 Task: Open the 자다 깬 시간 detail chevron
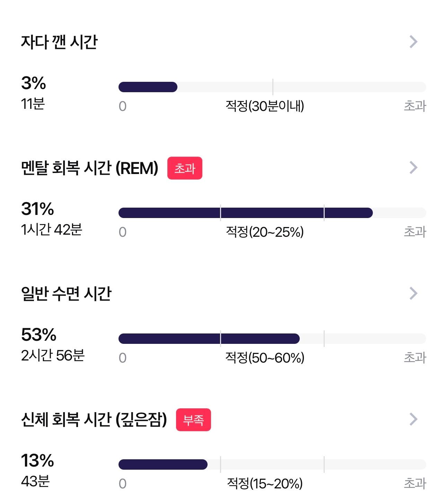pos(413,42)
